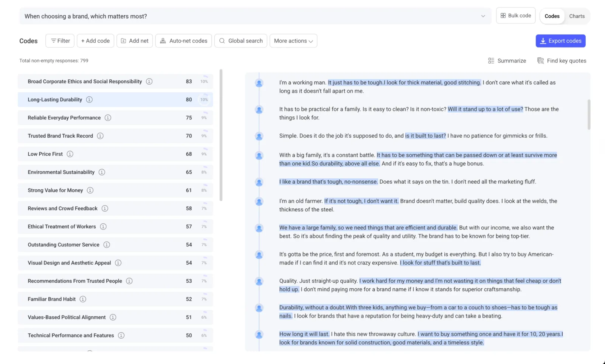605x364 pixels.
Task: Expand the More actions menu
Action: coord(293,41)
